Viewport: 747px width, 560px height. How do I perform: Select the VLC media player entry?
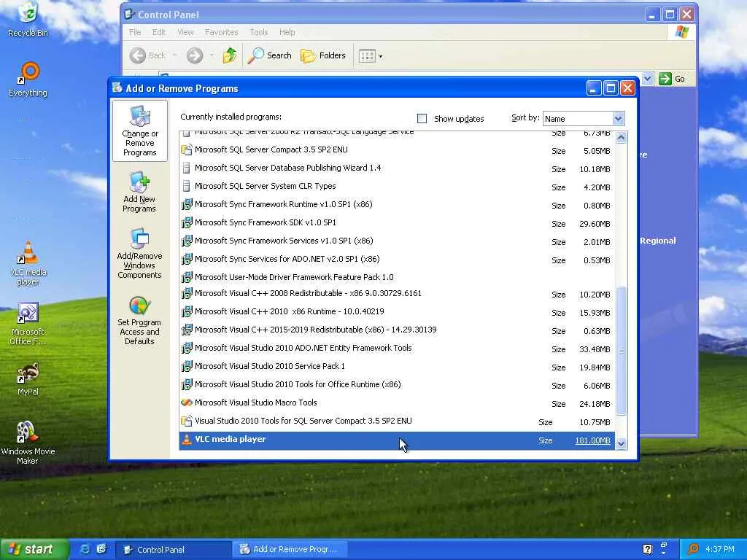397,440
